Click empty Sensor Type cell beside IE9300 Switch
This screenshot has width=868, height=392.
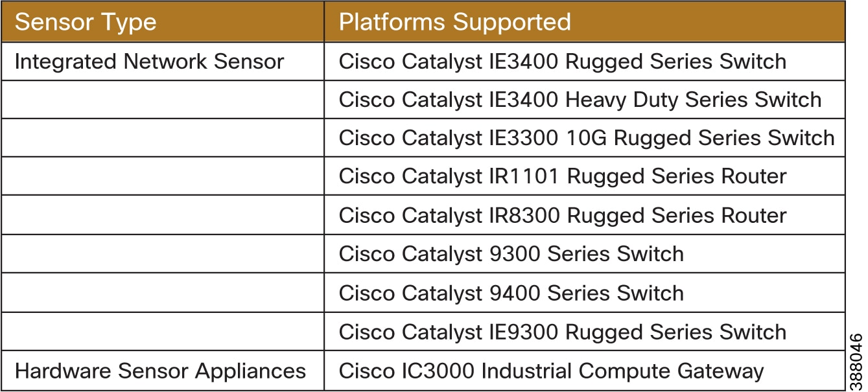(x=162, y=332)
